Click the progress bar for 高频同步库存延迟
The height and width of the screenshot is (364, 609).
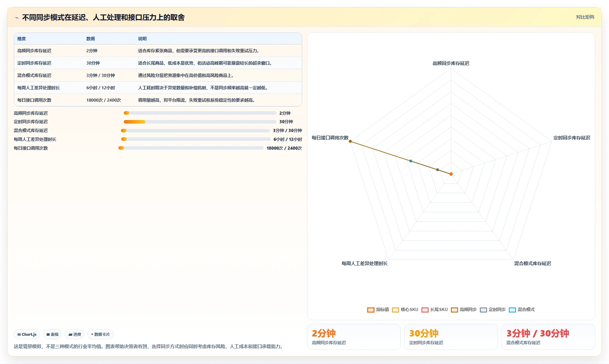click(200, 113)
